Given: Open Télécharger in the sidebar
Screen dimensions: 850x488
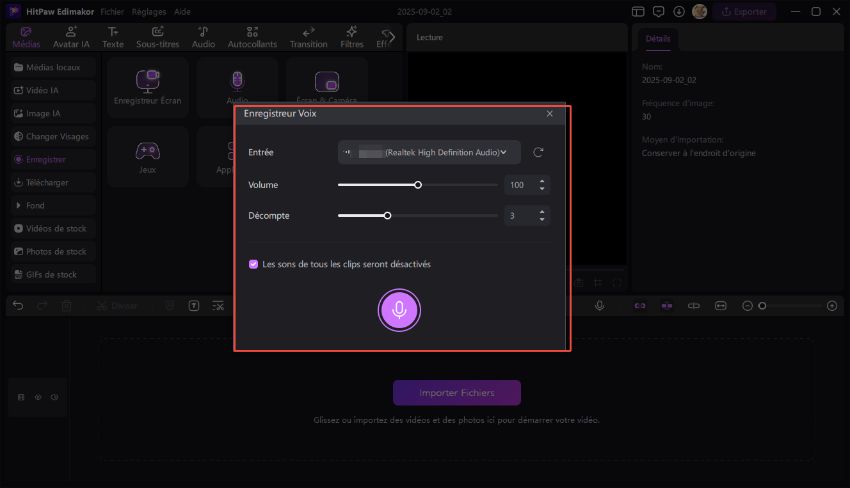Looking at the screenshot, I should pos(53,183).
